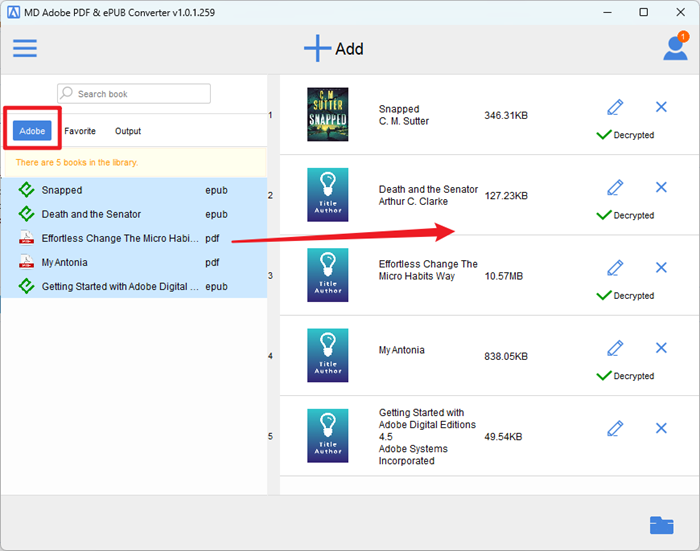
Task: Click Decrypted status for Effortless Change
Action: (625, 296)
